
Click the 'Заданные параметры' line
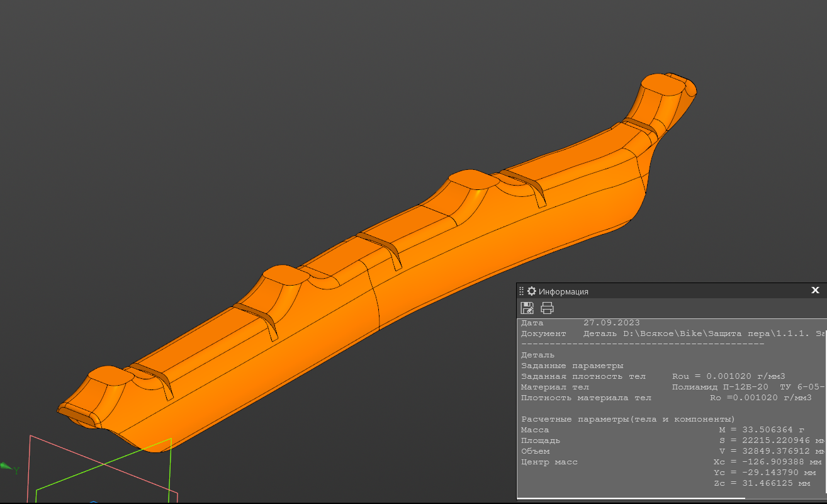click(x=572, y=366)
